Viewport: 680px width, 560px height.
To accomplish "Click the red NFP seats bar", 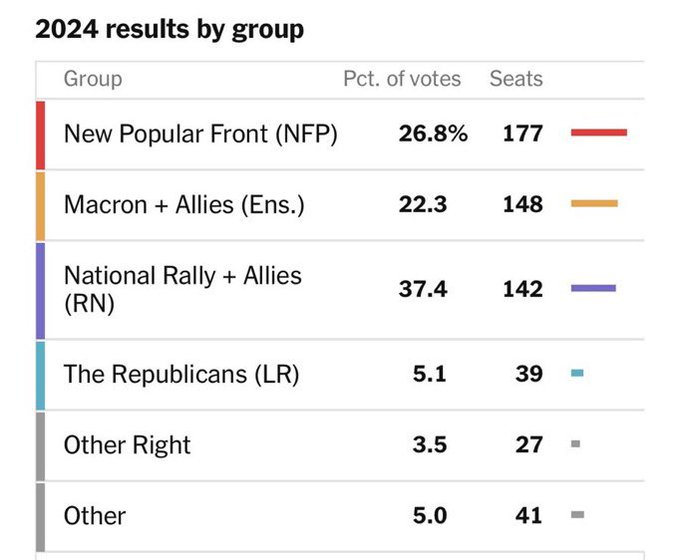I will click(598, 132).
